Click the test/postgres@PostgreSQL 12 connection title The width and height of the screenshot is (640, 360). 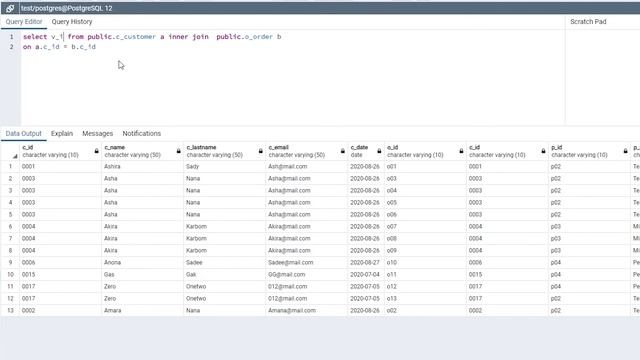[67, 8]
